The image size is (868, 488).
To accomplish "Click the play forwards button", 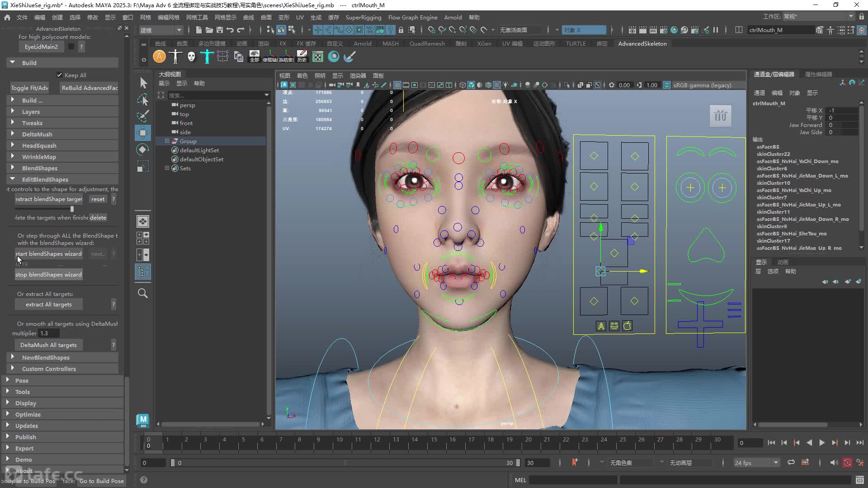I will click(821, 443).
